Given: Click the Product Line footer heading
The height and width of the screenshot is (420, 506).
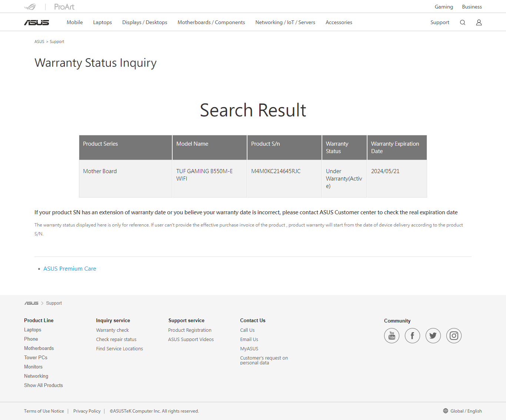Looking at the screenshot, I should (x=39, y=321).
